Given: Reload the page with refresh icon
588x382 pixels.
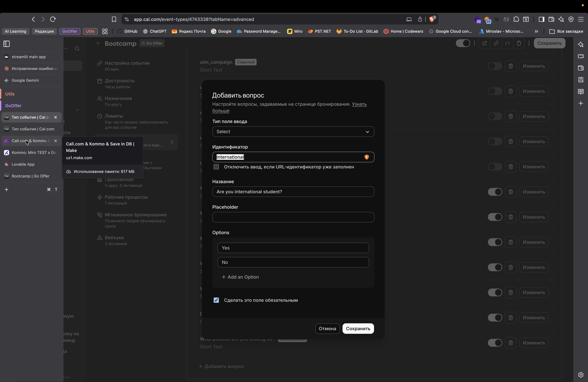Looking at the screenshot, I should point(53,19).
